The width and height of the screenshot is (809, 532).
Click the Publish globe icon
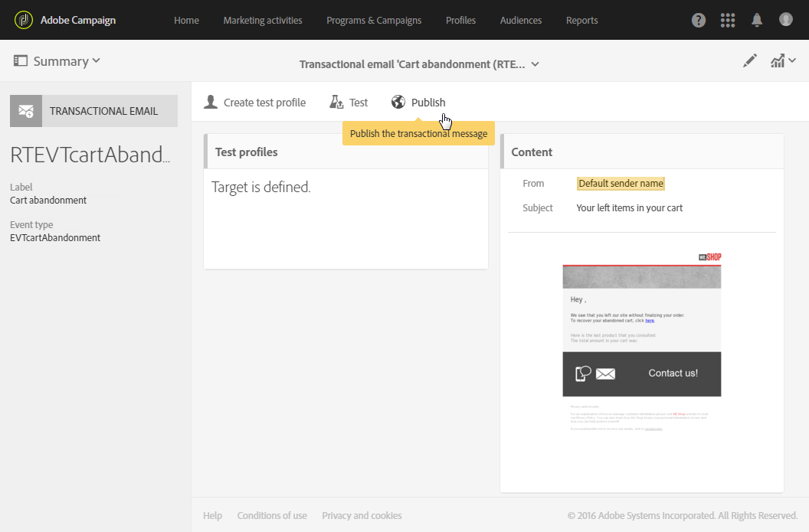[x=398, y=102]
